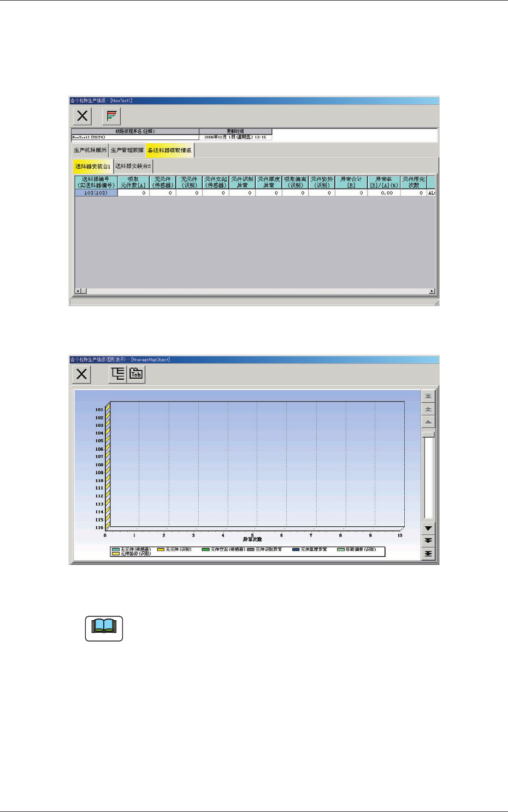Close the 各个机种生产情报 table window
Image resolution: width=508 pixels, height=812 pixels.
(82, 116)
